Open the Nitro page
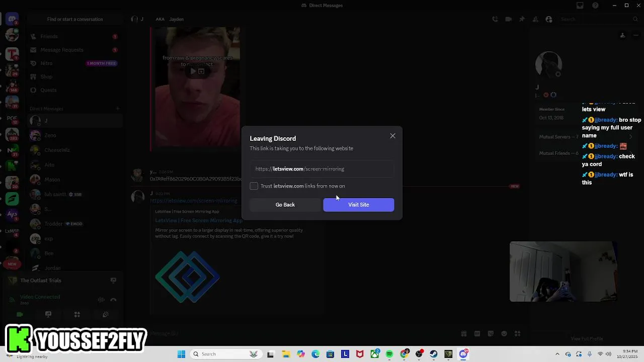The image size is (644, 362). (x=74, y=63)
